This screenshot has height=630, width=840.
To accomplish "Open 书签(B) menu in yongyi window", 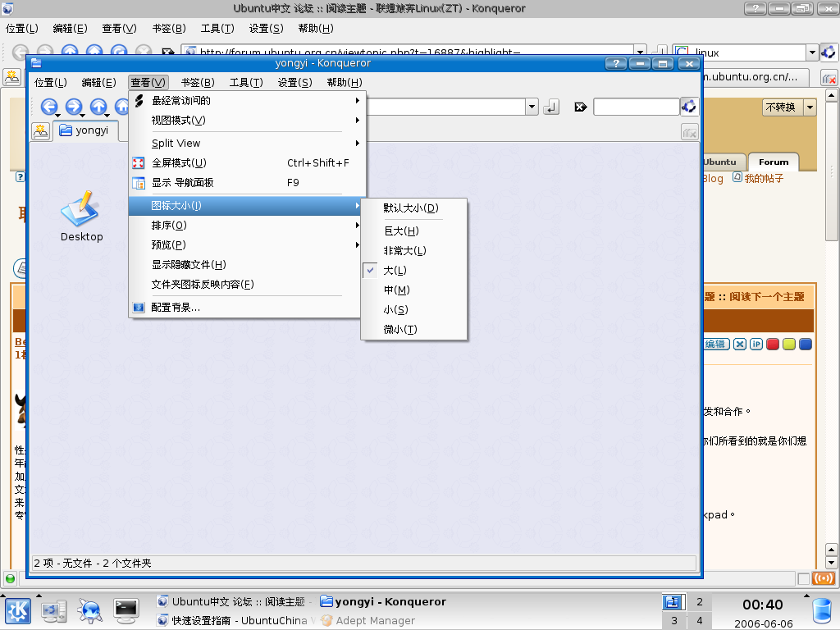I will click(198, 83).
